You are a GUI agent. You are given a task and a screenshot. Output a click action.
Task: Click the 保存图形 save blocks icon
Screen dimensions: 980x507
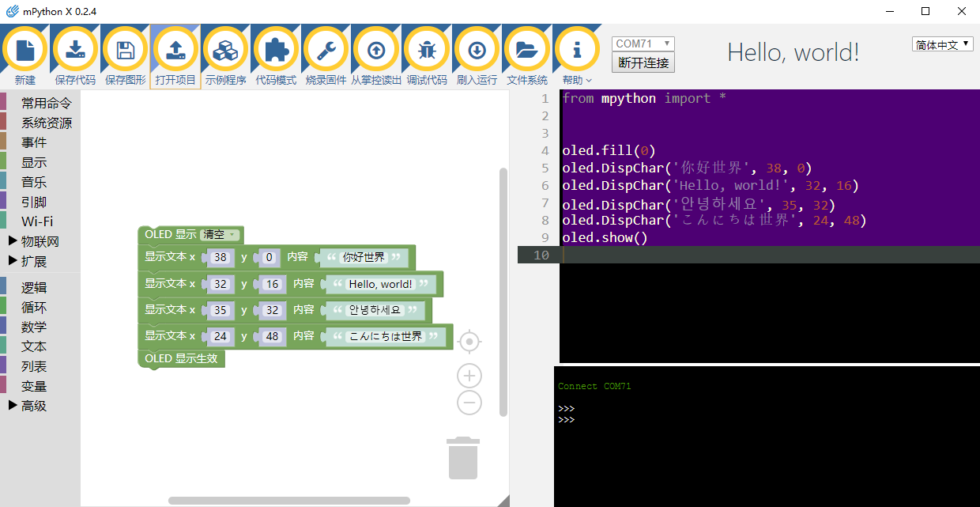coord(125,51)
